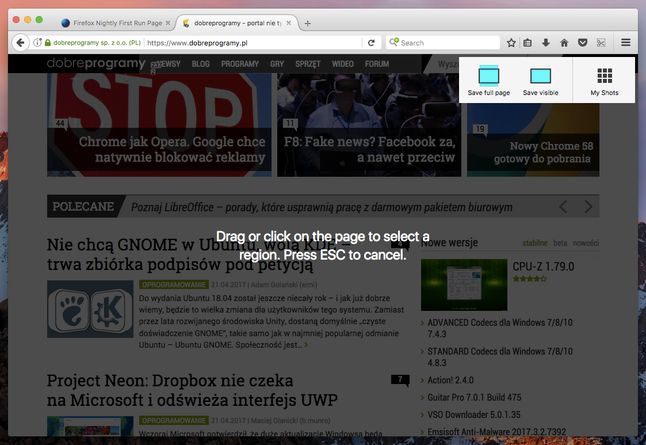Viewport: 646px width, 445px height.
Task: Open site identity info icon
Action: click(37, 42)
